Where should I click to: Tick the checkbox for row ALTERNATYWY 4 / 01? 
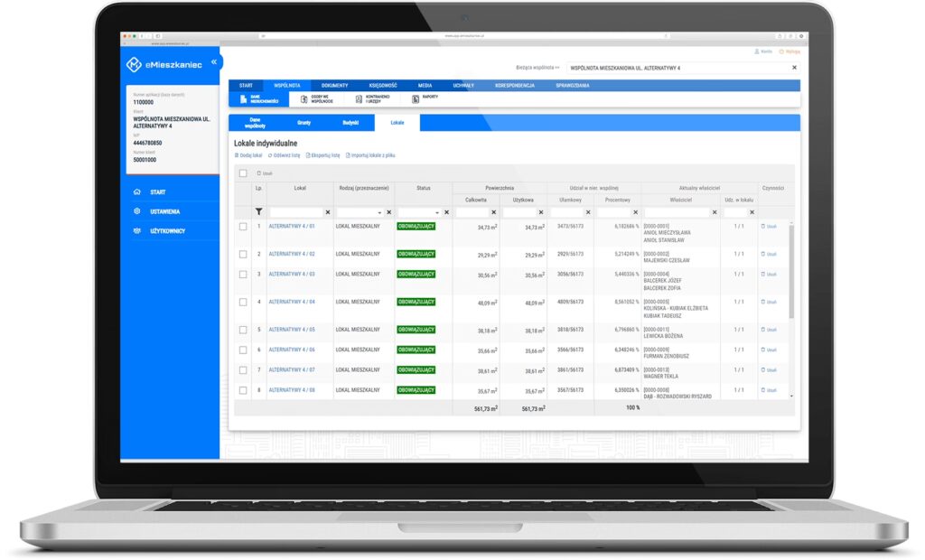pos(242,227)
